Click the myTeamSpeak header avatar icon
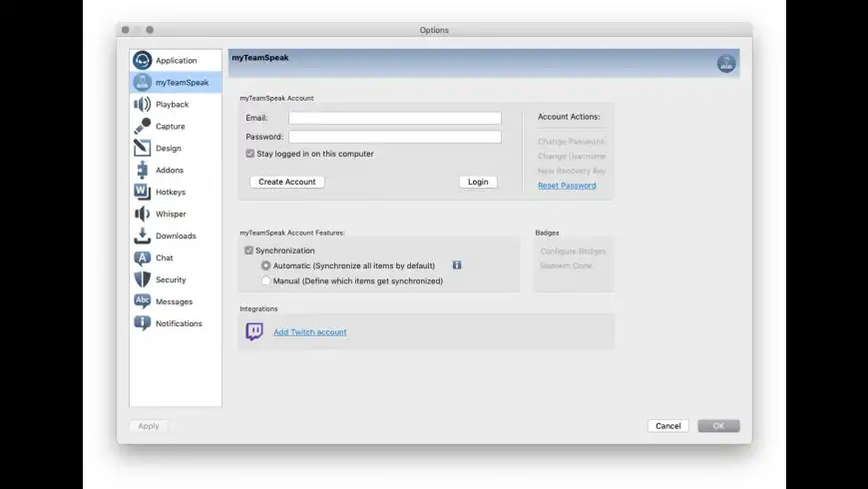Screen dimensions: 868x489 (x=726, y=64)
